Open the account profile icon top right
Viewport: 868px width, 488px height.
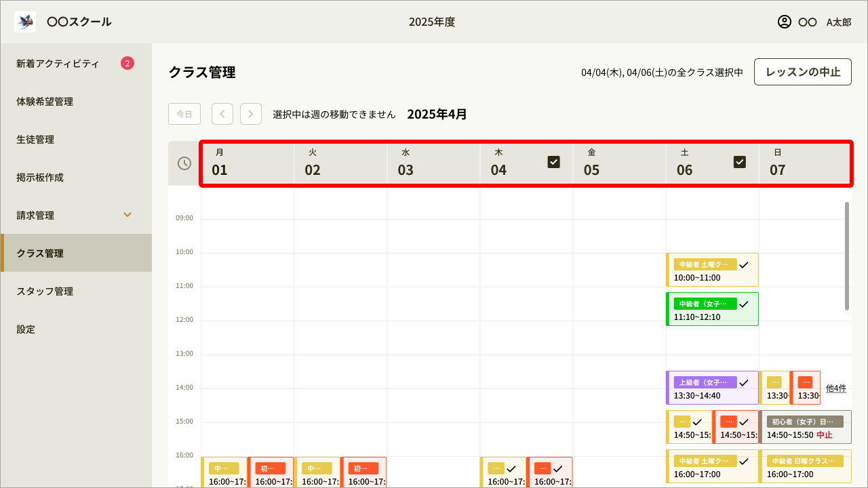tap(784, 22)
